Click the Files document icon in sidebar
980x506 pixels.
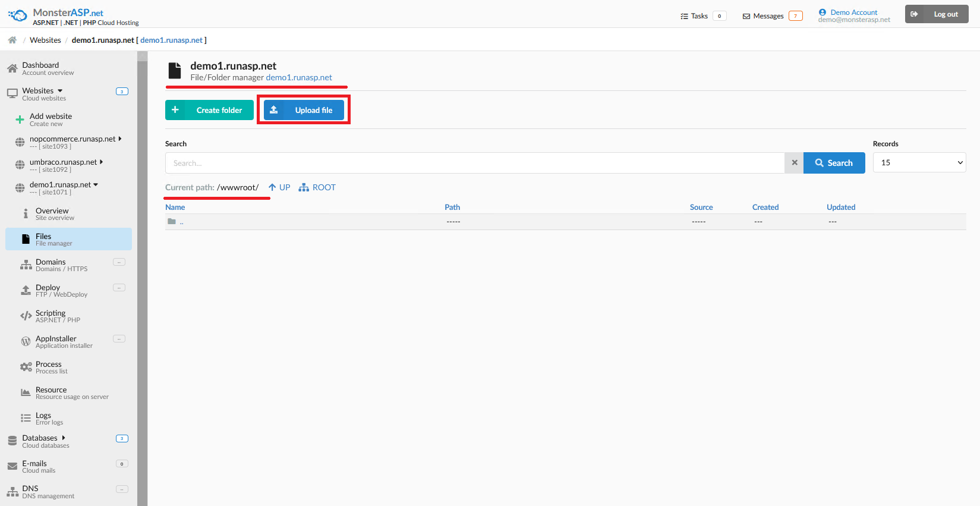[26, 239]
